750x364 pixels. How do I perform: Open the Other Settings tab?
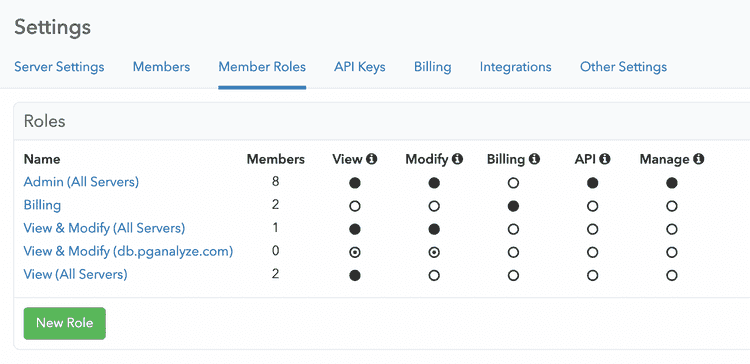(x=623, y=67)
